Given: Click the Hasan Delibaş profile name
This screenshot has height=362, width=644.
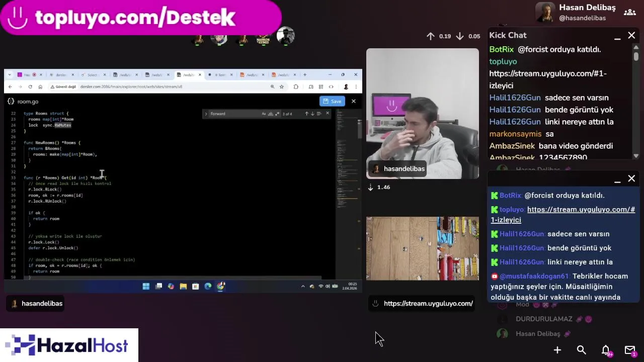Looking at the screenshot, I should click(587, 8).
